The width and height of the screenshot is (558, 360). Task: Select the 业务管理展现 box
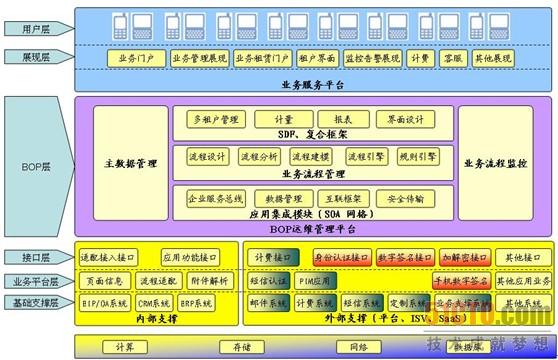[x=199, y=58]
